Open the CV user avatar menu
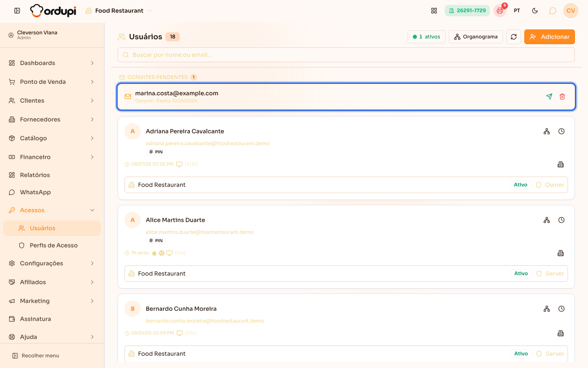This screenshot has height=368, width=588. coord(571,11)
